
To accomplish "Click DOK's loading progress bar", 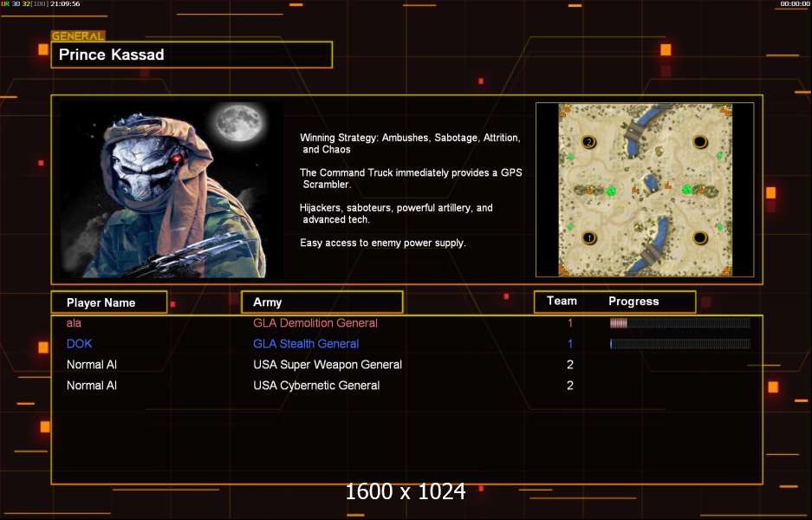I will pos(680,344).
